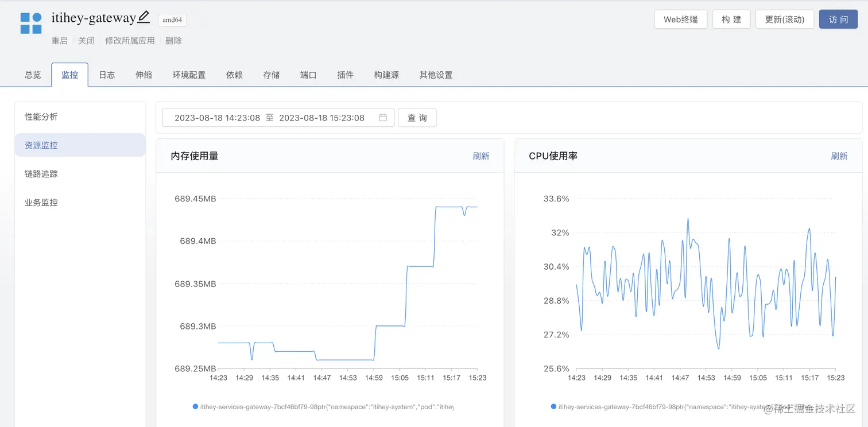Click the 689.45MB axis label
Viewport: 868px width, 427px height.
195,199
